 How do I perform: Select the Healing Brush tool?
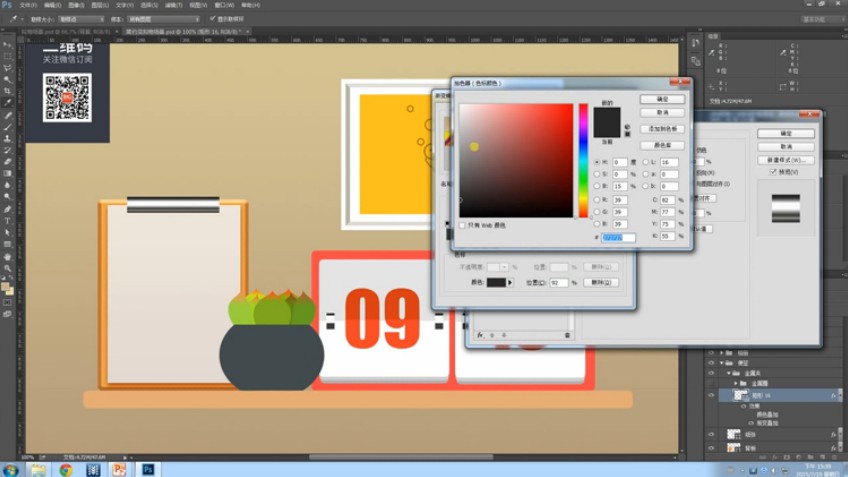[8, 115]
